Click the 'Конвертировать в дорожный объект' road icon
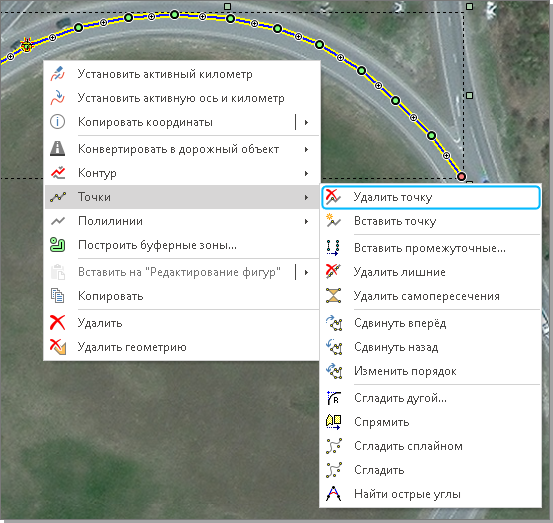 pyautogui.click(x=57, y=149)
